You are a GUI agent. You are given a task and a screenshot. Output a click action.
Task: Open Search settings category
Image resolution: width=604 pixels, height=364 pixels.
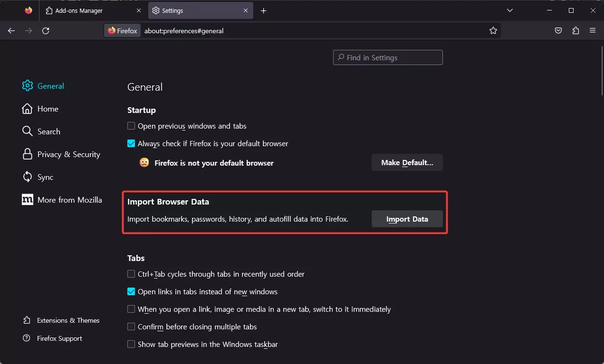click(41, 131)
